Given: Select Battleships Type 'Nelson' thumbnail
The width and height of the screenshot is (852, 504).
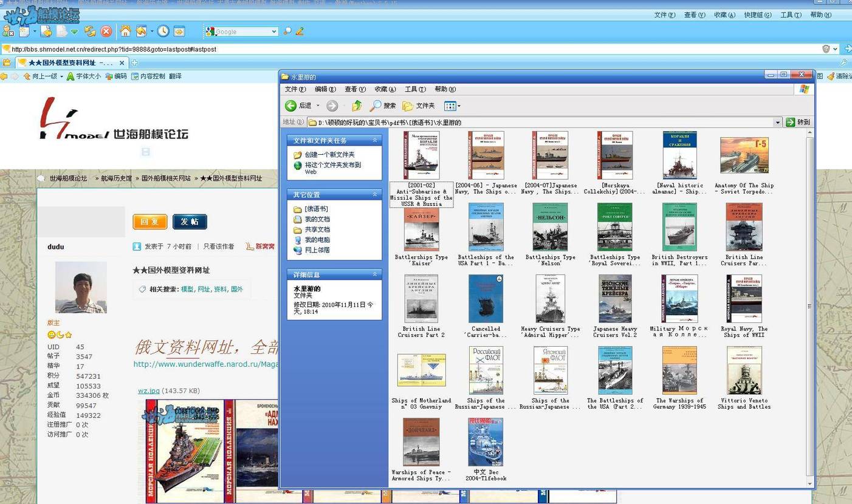Looking at the screenshot, I should point(550,226).
